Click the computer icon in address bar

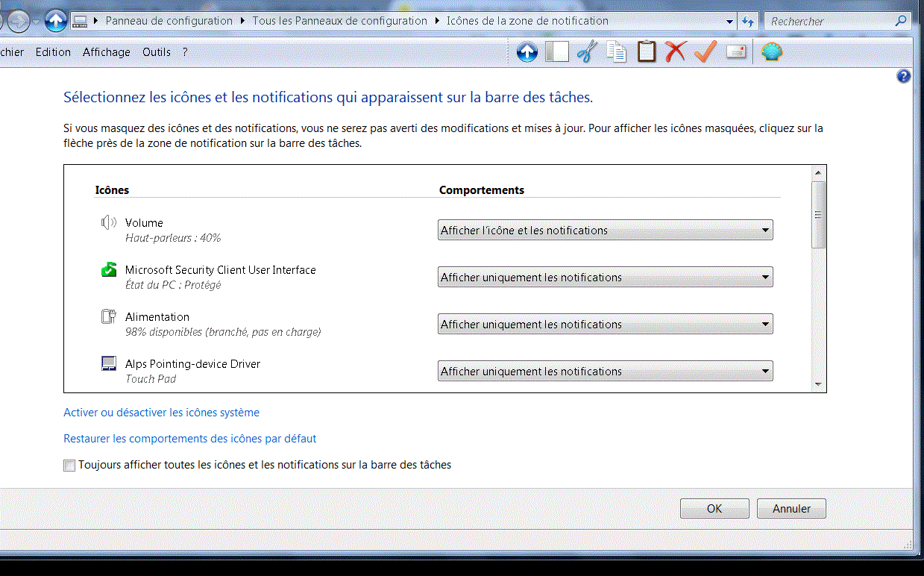tap(81, 21)
